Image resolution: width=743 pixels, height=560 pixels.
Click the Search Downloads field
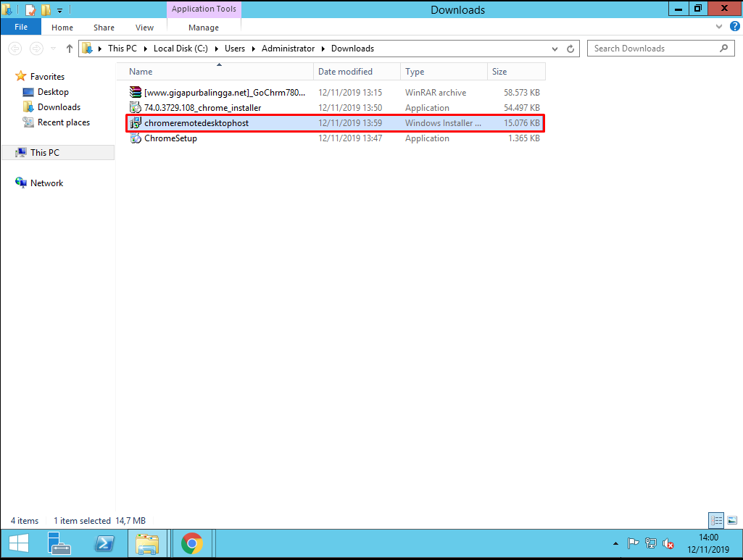tap(660, 49)
